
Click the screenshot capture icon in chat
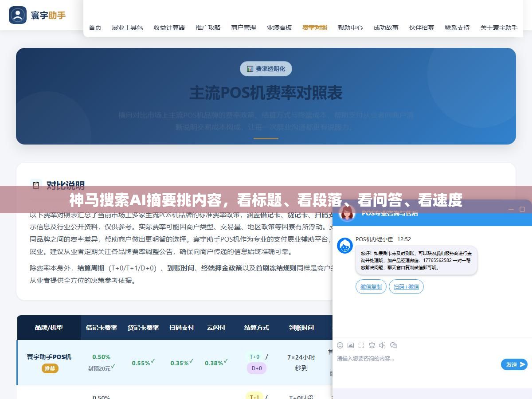point(361,345)
